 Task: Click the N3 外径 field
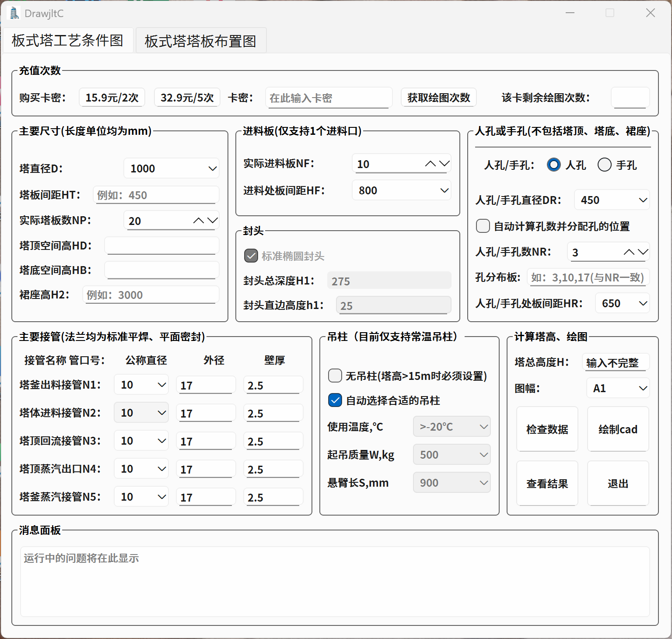[206, 441]
